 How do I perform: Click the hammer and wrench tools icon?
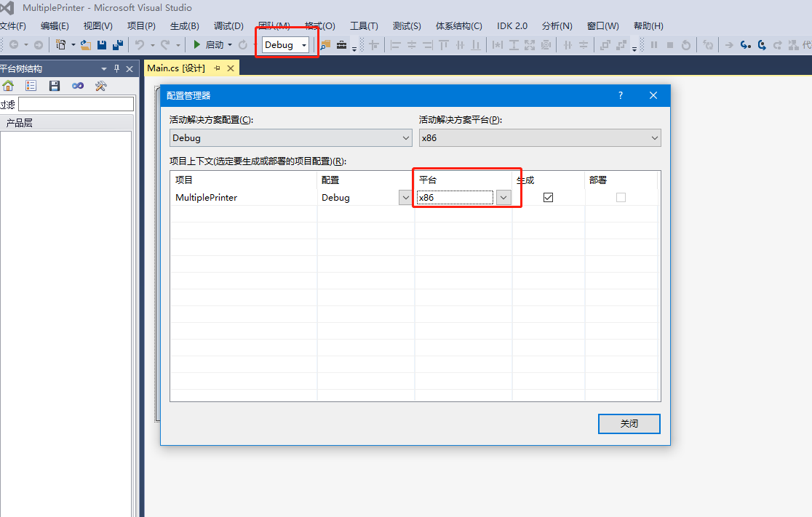[x=101, y=86]
